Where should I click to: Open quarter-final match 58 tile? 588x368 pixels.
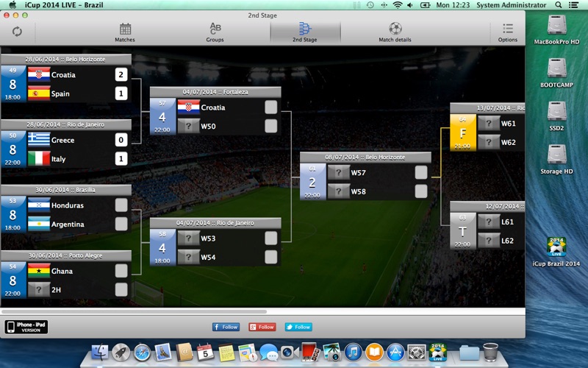(x=162, y=247)
